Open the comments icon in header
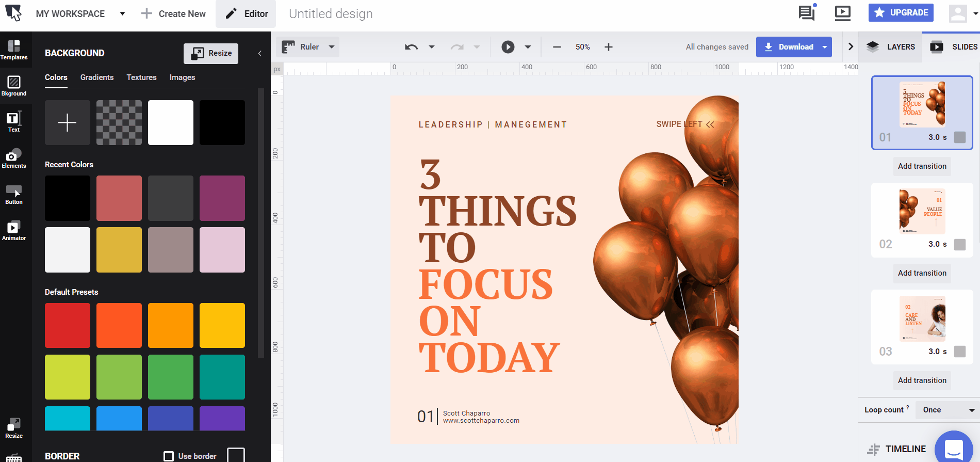The width and height of the screenshot is (980, 462). pos(806,13)
